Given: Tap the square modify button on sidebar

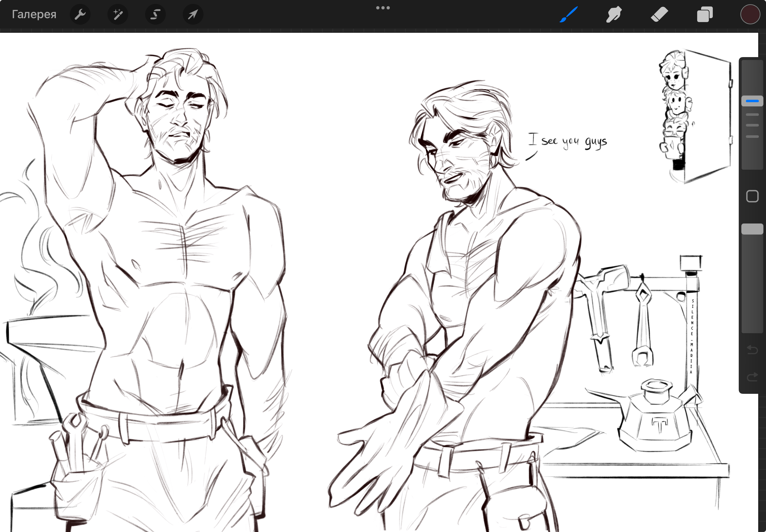Looking at the screenshot, I should pyautogui.click(x=752, y=196).
